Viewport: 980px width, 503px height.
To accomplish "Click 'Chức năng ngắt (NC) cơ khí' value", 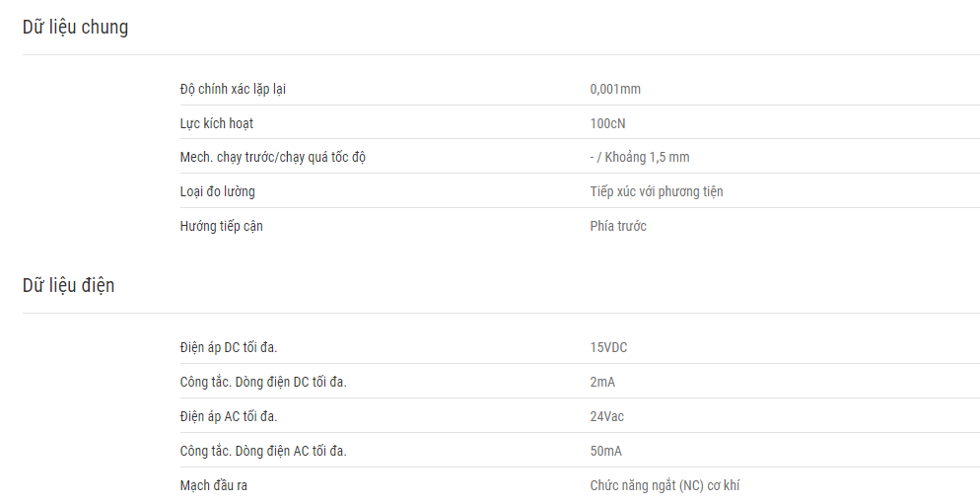I will coord(665,485).
